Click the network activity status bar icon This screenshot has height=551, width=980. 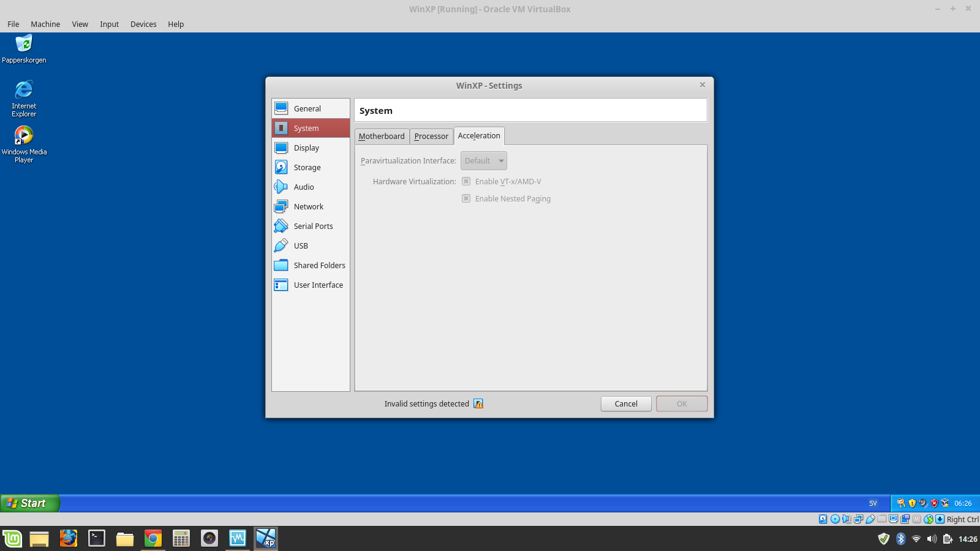click(858, 519)
